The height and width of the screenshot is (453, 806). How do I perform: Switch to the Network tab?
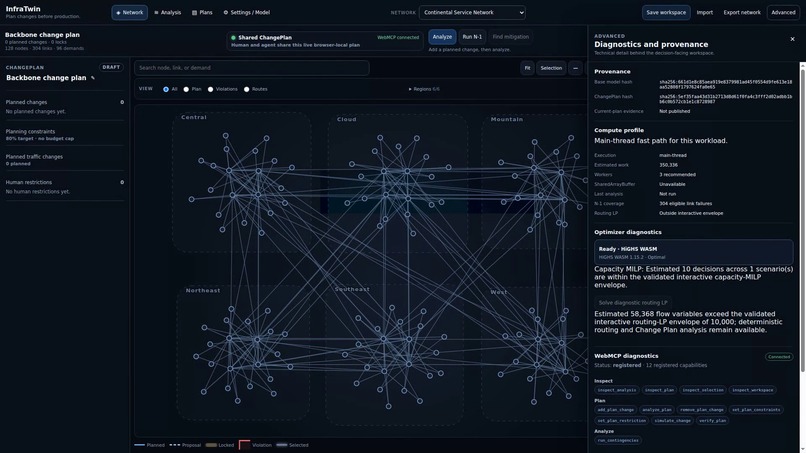[130, 12]
